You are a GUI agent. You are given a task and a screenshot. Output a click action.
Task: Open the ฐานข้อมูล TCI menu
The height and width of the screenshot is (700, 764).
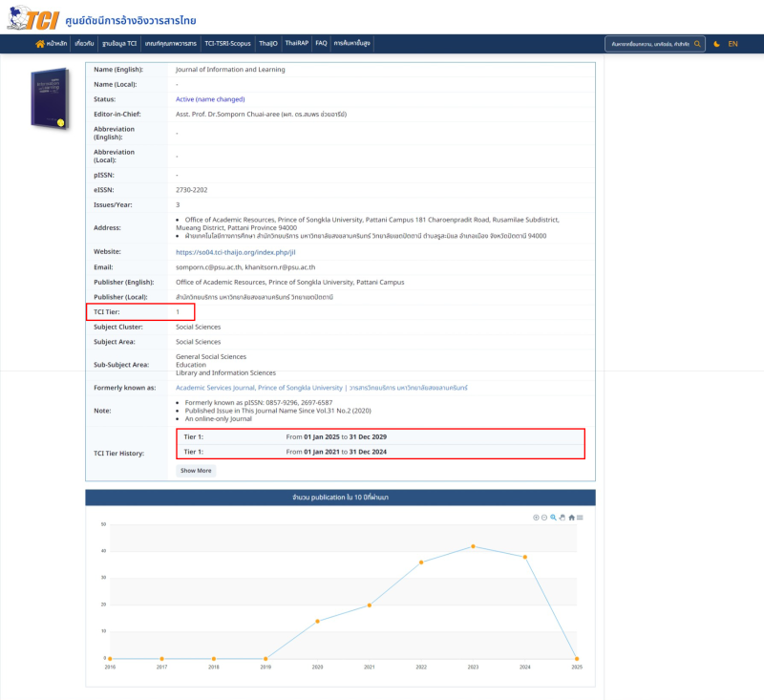coord(119,43)
